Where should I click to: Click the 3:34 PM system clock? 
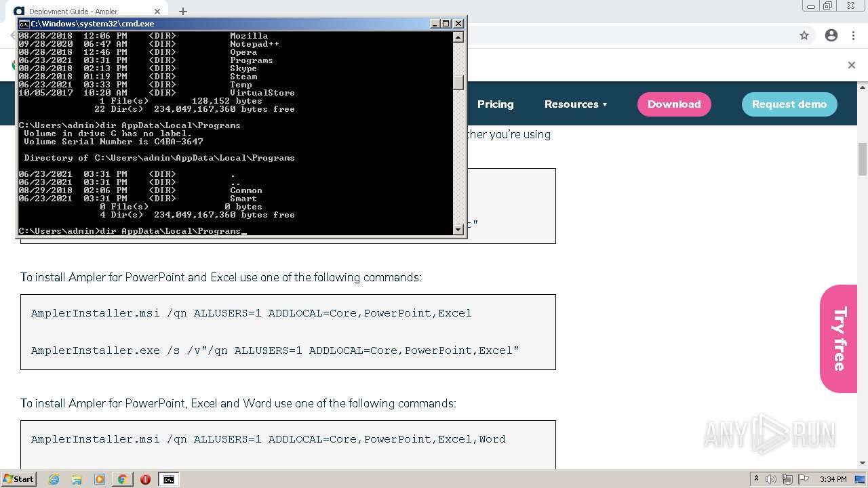[x=833, y=479]
